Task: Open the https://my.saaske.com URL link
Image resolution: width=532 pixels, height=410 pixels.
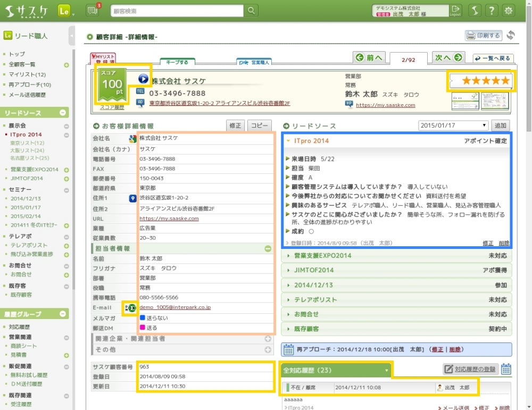Action: point(169,219)
